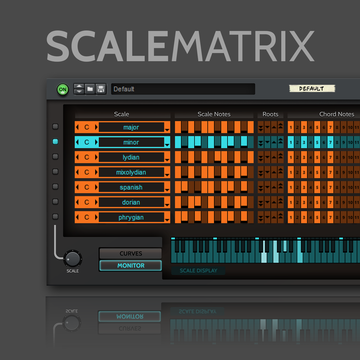Switch to the MONITOR view
The width and height of the screenshot is (360, 360).
131,266
